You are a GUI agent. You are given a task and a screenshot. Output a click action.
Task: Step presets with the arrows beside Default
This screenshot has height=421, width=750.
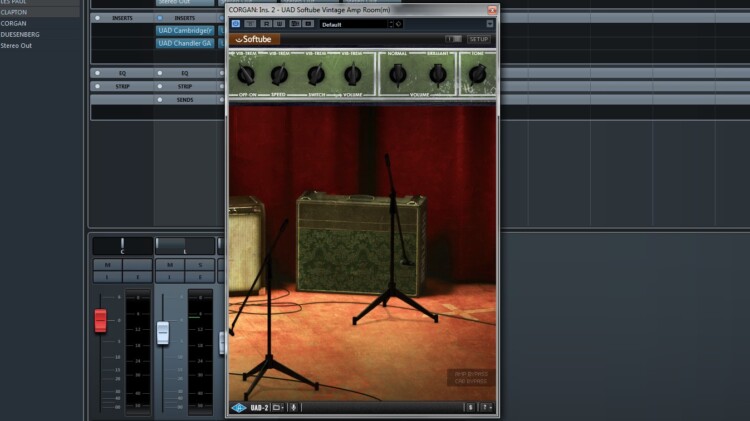click(390, 24)
